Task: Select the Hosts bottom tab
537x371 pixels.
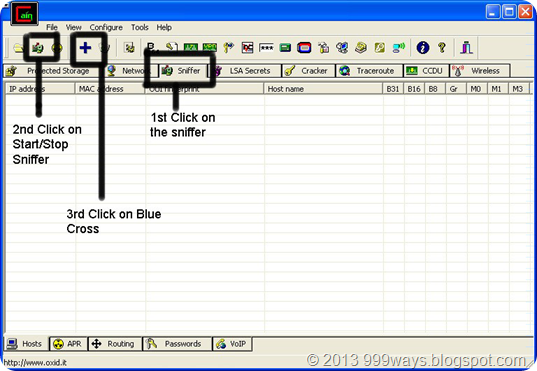Action: point(26,344)
